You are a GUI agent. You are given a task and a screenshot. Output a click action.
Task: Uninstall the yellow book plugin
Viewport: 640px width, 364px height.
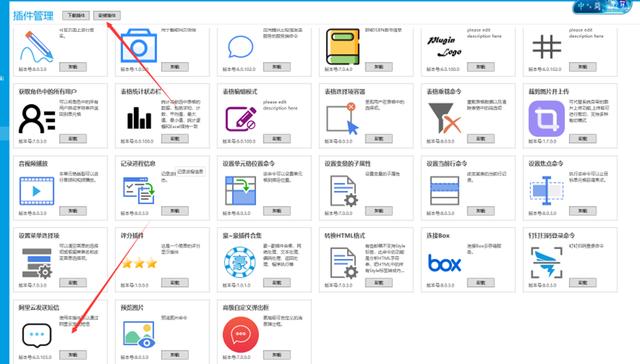coord(379,67)
